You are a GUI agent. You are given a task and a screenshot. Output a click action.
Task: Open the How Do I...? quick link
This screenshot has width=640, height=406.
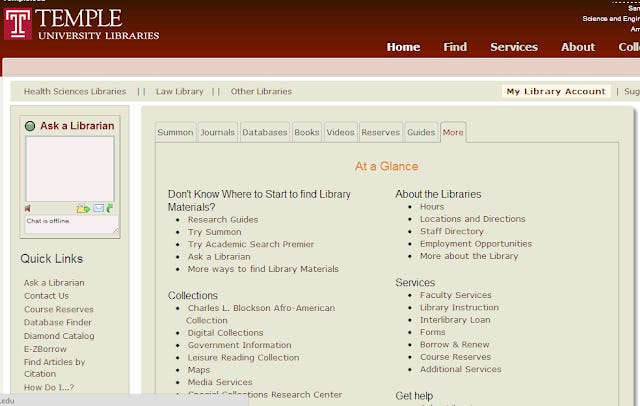[49, 387]
